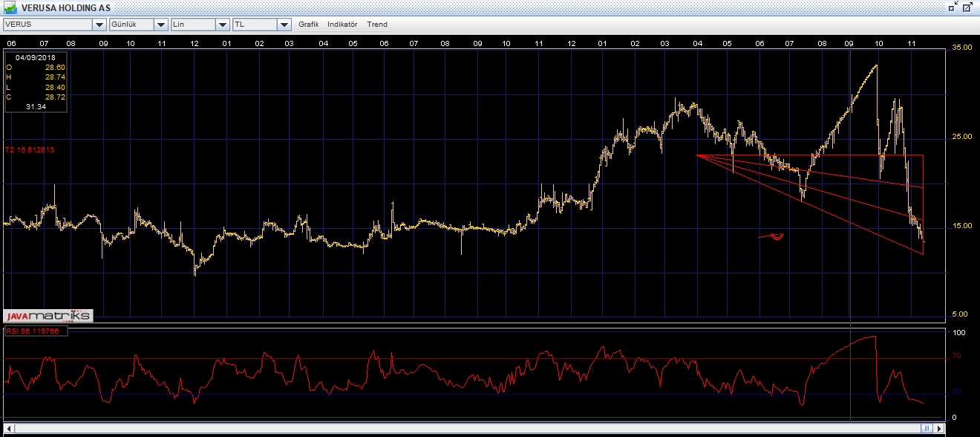Click the restore-down window icon in title bar
980x437 pixels.
[x=953, y=7]
